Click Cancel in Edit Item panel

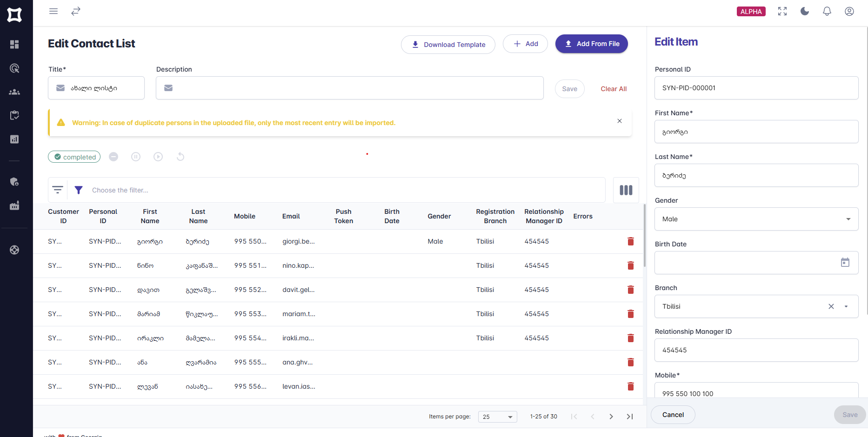673,415
